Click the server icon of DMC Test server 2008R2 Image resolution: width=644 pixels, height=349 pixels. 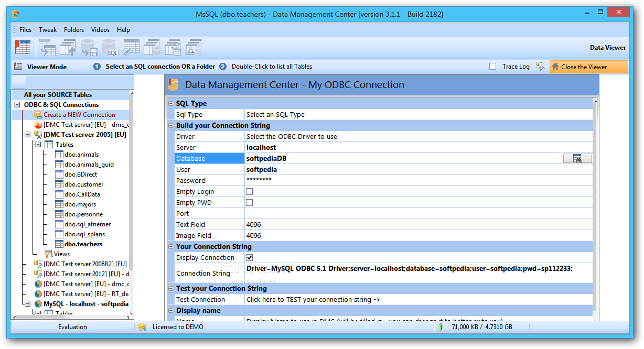pyautogui.click(x=38, y=264)
